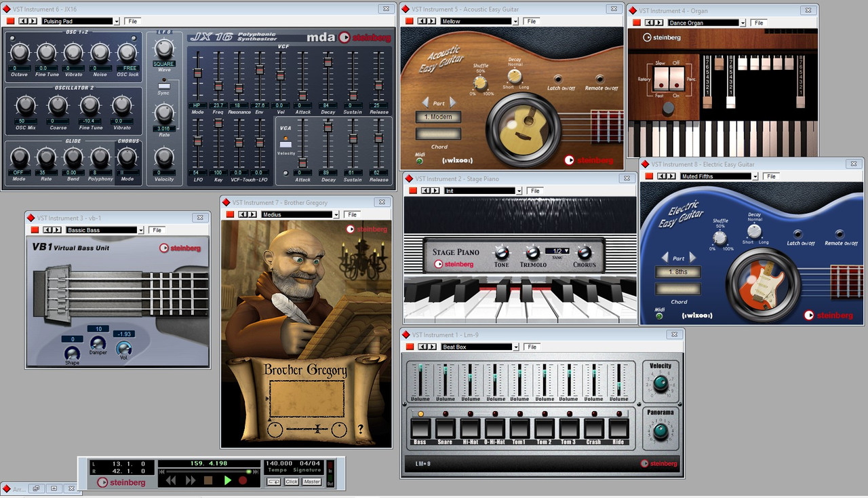This screenshot has height=498, width=868.
Task: Click the '1. Modern' part display
Action: click(x=438, y=117)
